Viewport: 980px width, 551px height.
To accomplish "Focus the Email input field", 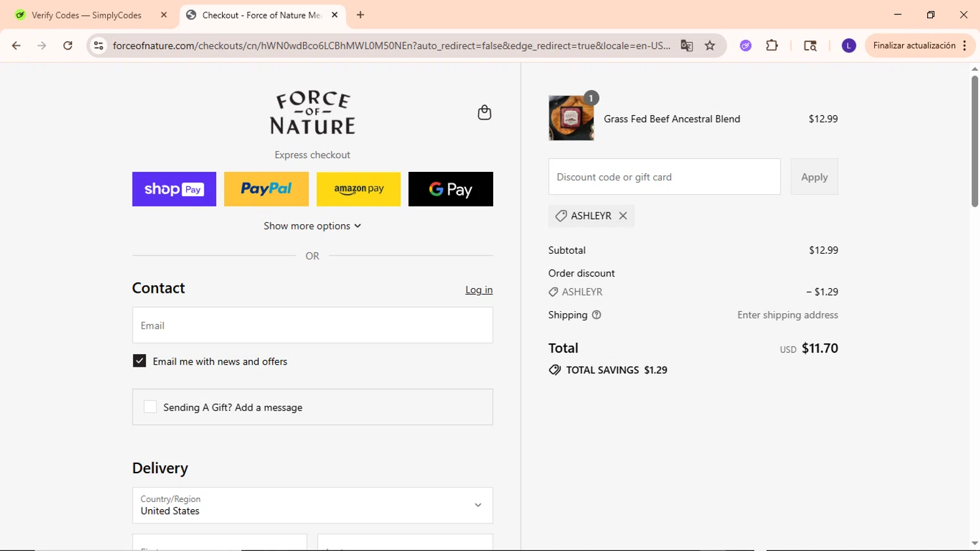I will tap(312, 325).
